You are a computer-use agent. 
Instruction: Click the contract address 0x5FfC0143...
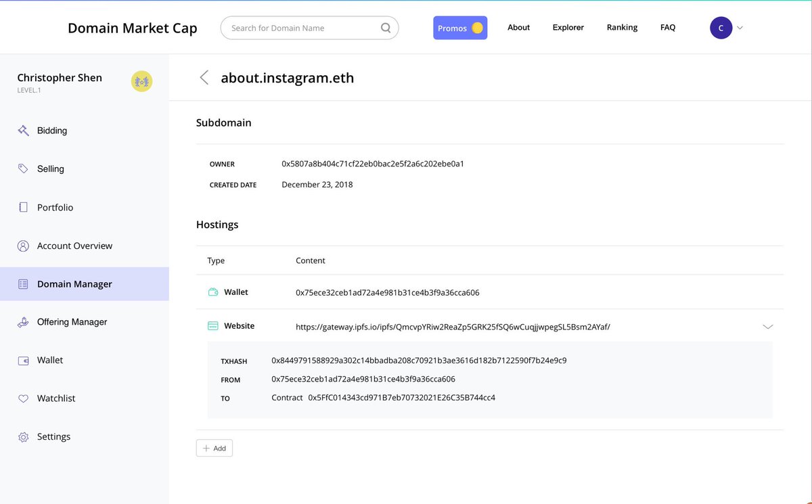pyautogui.click(x=401, y=398)
